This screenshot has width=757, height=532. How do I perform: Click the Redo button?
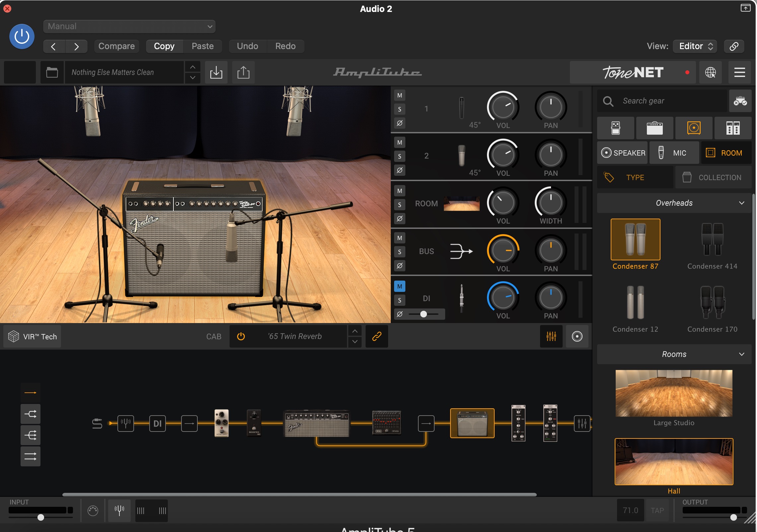[x=285, y=46]
